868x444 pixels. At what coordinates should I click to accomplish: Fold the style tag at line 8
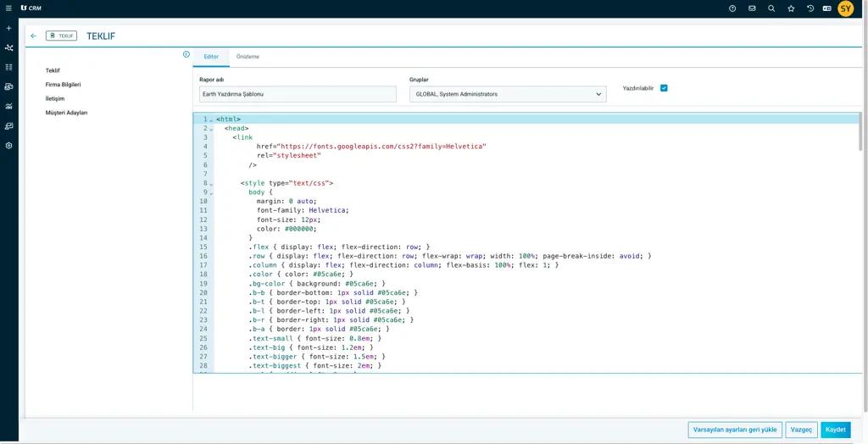[211, 184]
